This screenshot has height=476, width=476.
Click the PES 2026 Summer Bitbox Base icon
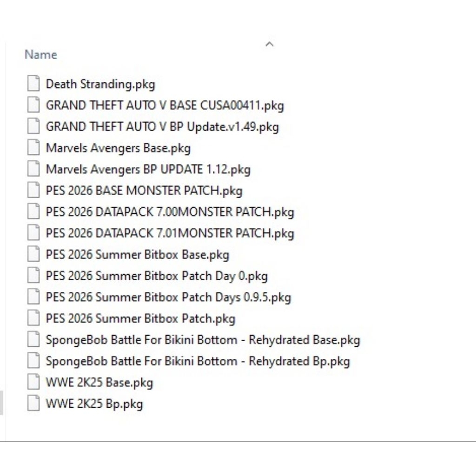[x=33, y=254]
